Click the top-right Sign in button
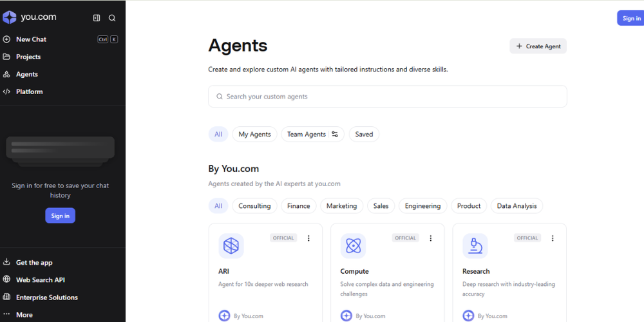The width and height of the screenshot is (644, 322). click(x=631, y=18)
